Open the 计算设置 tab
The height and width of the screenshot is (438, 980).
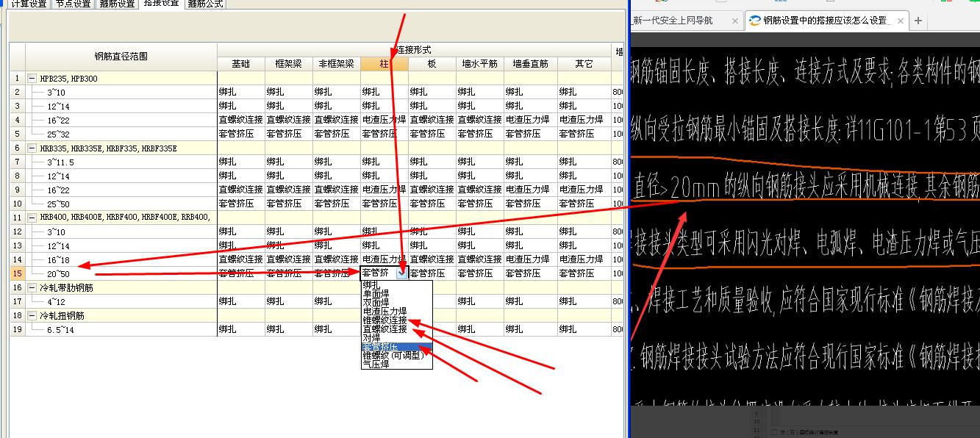click(x=29, y=4)
